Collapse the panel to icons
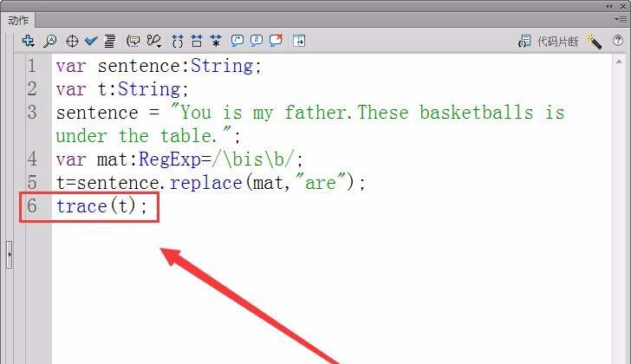The height and width of the screenshot is (364, 631). 609,6
